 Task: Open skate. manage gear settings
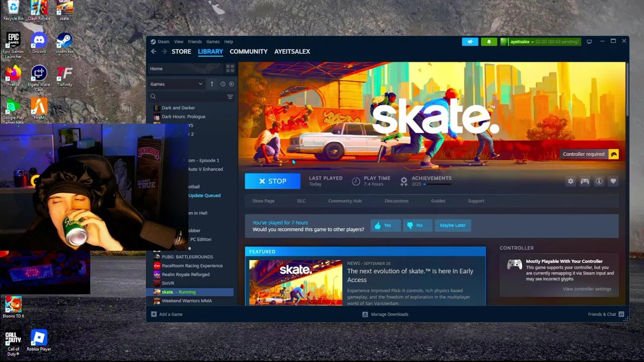pyautogui.click(x=571, y=181)
